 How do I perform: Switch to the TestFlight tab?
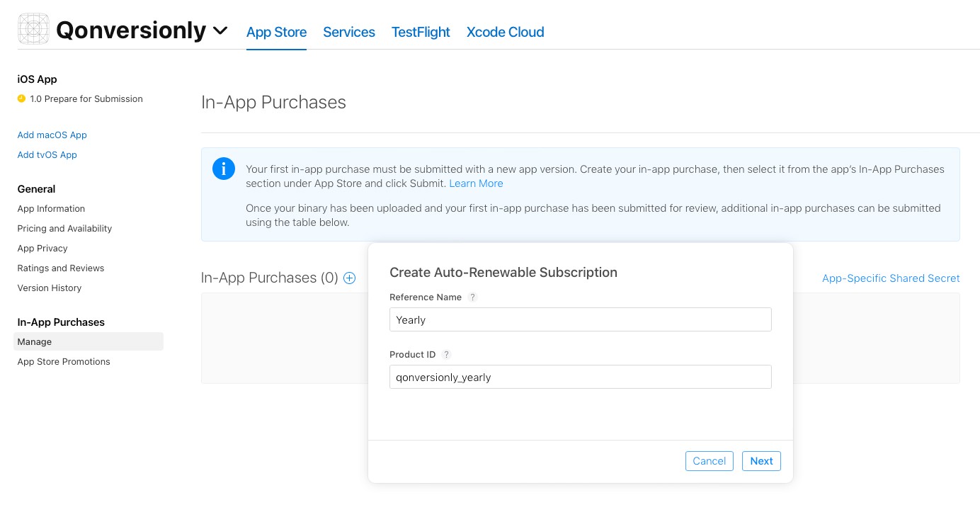coord(421,32)
